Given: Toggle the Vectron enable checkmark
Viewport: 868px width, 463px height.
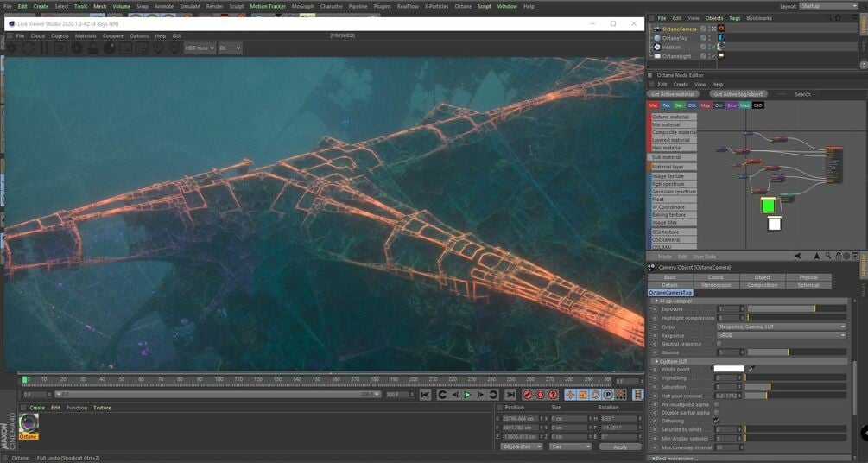Looking at the screenshot, I should pos(712,47).
